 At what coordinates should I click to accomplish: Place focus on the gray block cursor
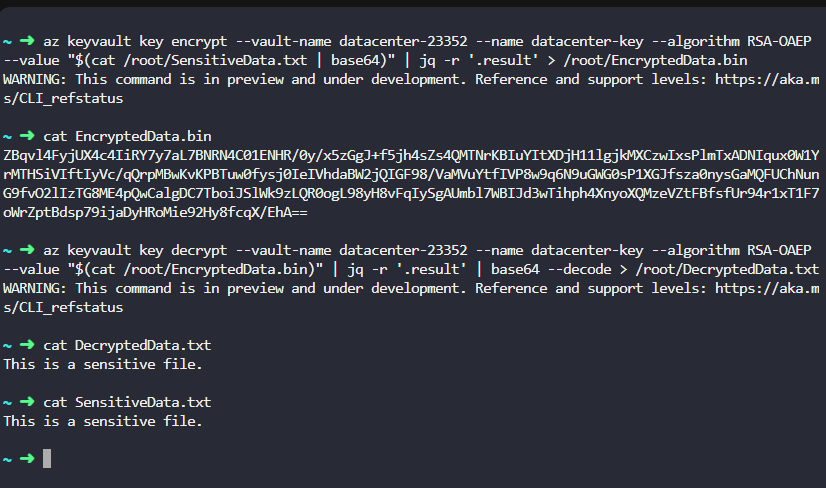click(x=47, y=458)
